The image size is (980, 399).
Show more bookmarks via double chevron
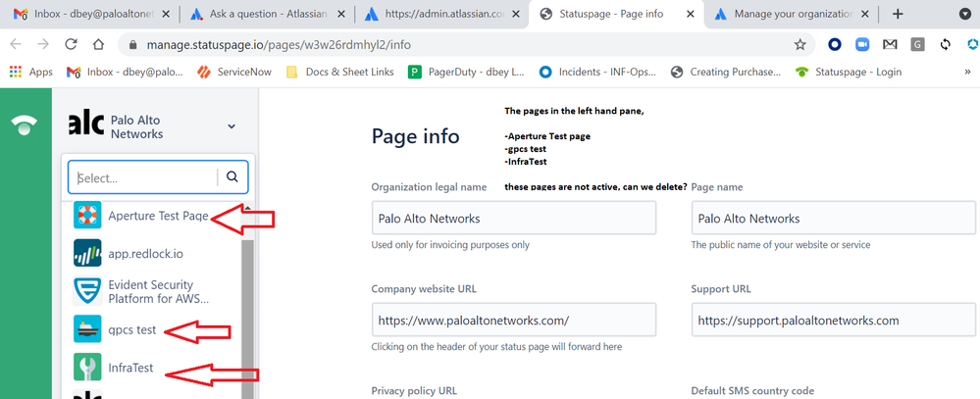(x=967, y=72)
